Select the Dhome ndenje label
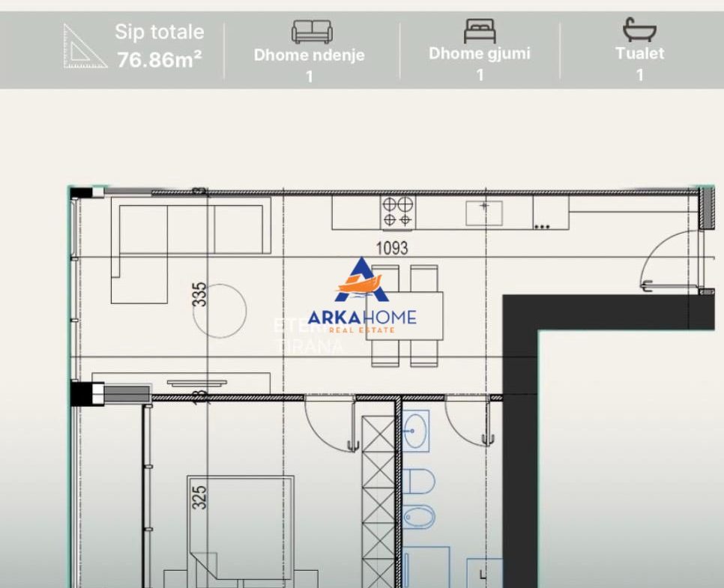The image size is (724, 588). tap(309, 55)
